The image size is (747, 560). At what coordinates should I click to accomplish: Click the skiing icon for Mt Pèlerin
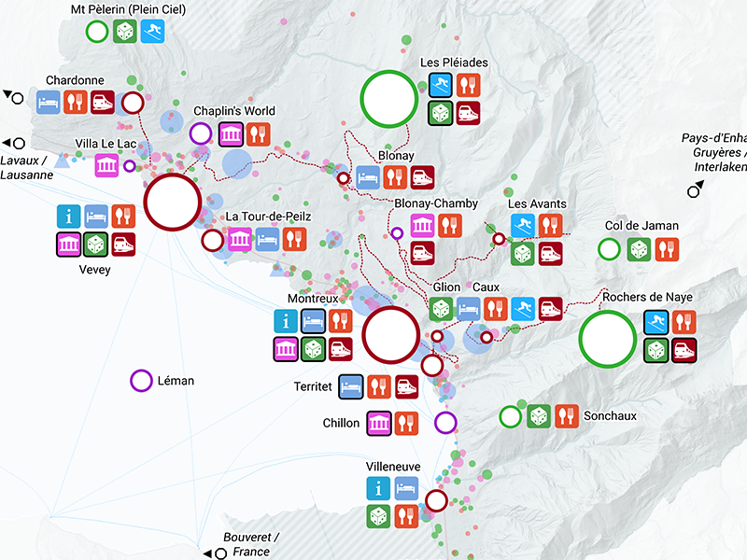coord(152,32)
